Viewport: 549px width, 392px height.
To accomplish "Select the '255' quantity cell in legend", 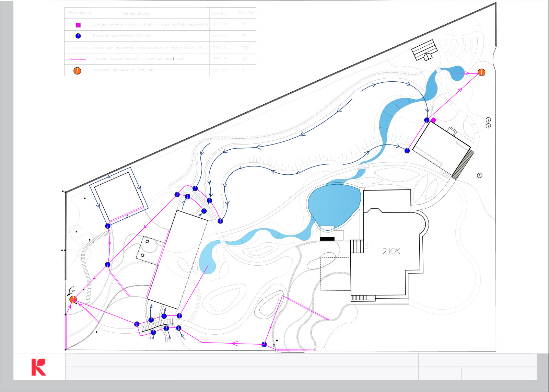I will 245,48.
